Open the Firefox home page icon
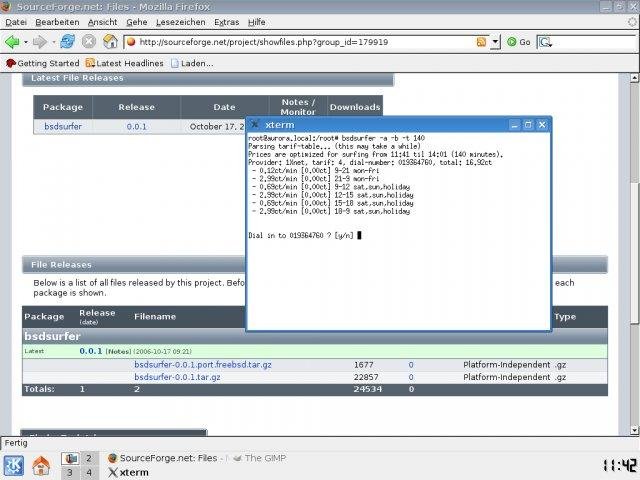The height and width of the screenshot is (480, 640). pos(110,42)
